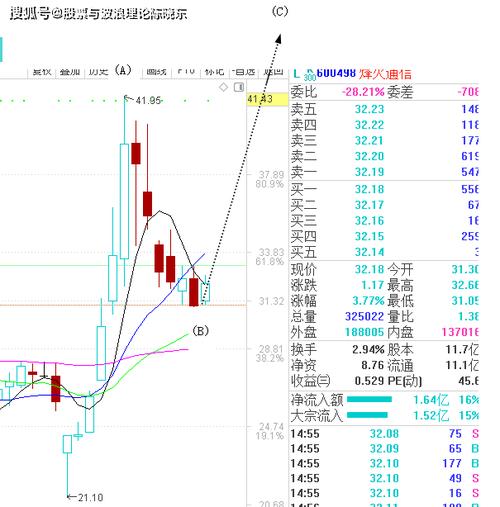The height and width of the screenshot is (507, 500).
Task: Click the stock name 烽火通信
Action: coord(385,74)
